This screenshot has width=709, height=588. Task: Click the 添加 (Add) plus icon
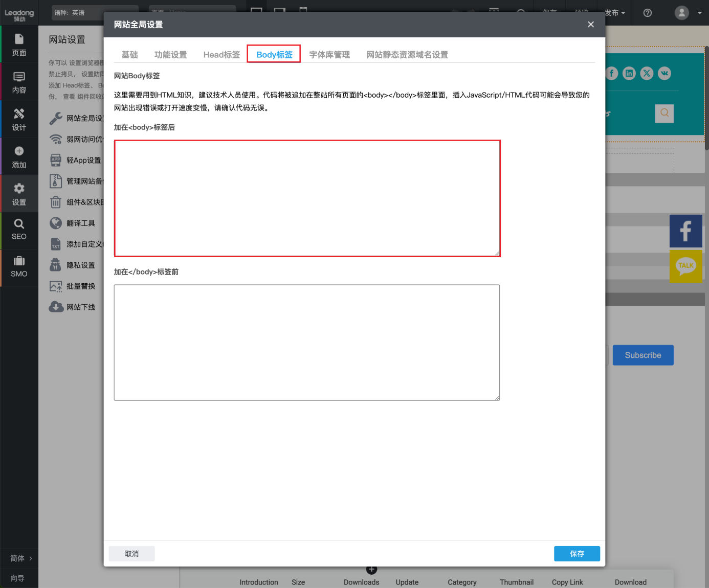tap(19, 151)
